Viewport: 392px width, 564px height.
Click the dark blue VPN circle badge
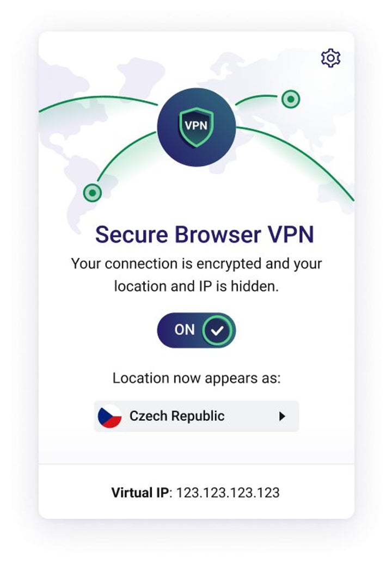[197, 127]
